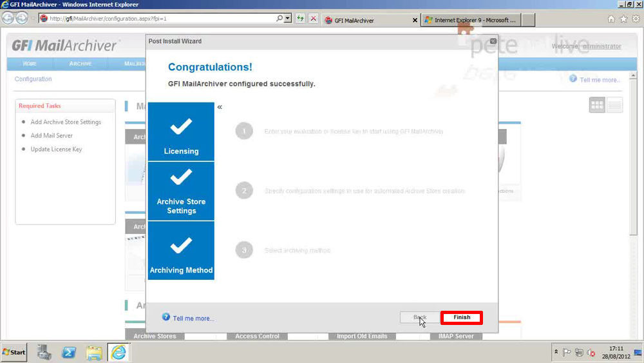
Task: Click the browser Home icon
Action: point(611,19)
